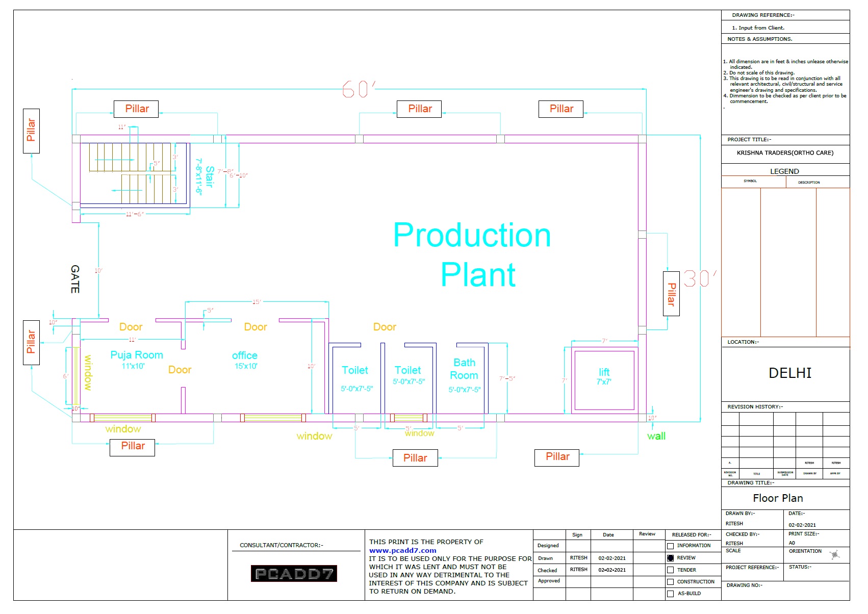
Task: Click the DELHI location field
Action: pos(789,373)
